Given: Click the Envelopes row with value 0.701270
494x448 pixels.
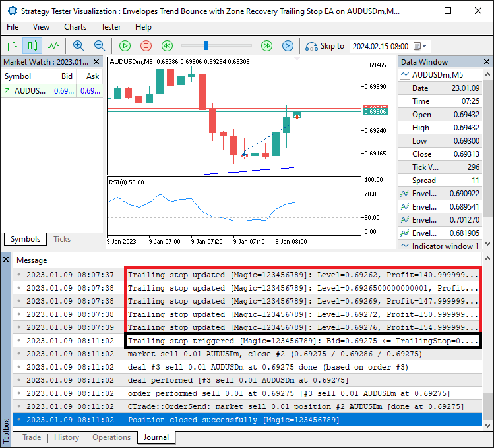Looking at the screenshot, I should pos(440,220).
